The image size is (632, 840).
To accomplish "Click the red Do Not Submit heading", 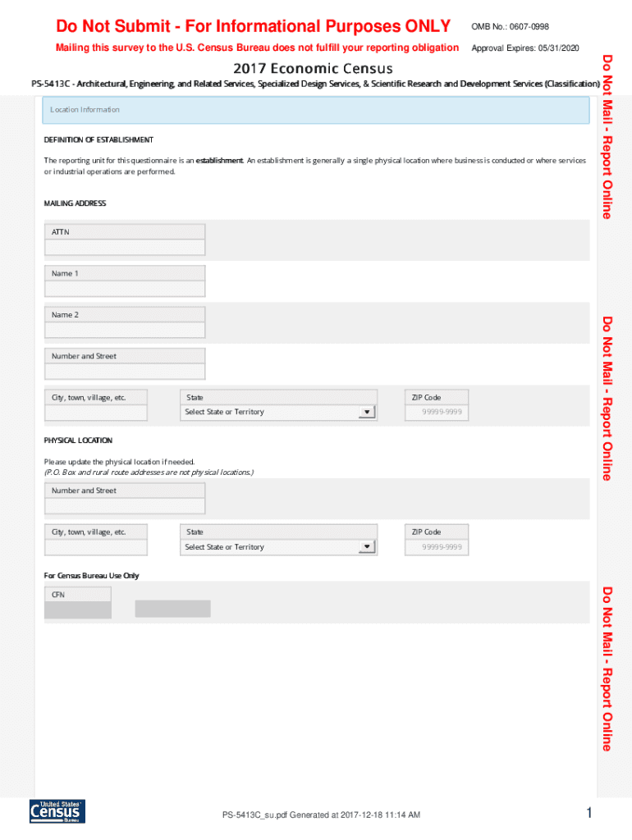I will point(253,26).
